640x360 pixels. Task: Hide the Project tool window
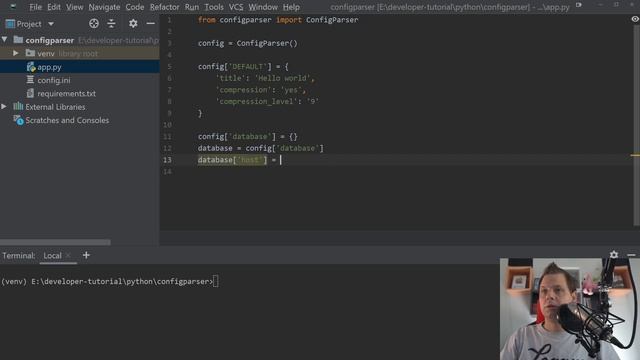pyautogui.click(x=151, y=24)
